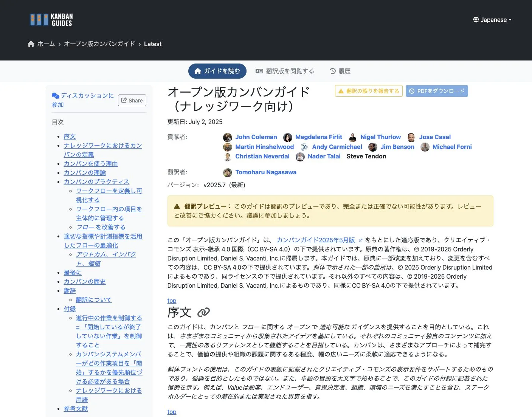This screenshot has height=417, width=532.
Task: Click Nigel Thurlow avatar
Action: pyautogui.click(x=353, y=137)
